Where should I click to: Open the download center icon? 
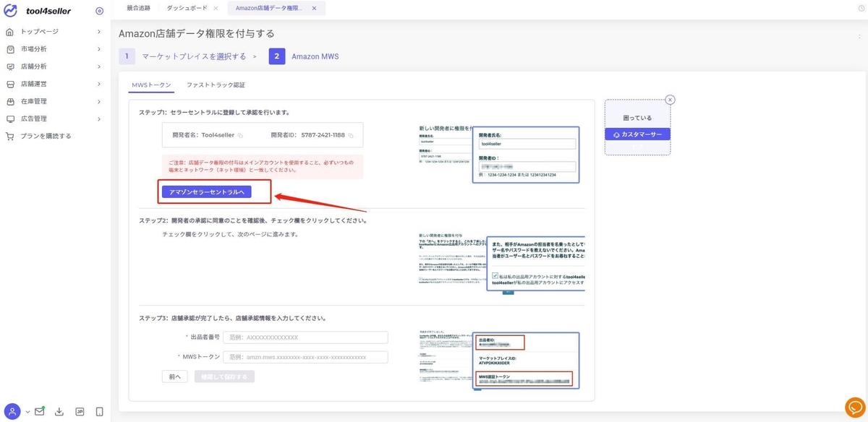coord(59,412)
